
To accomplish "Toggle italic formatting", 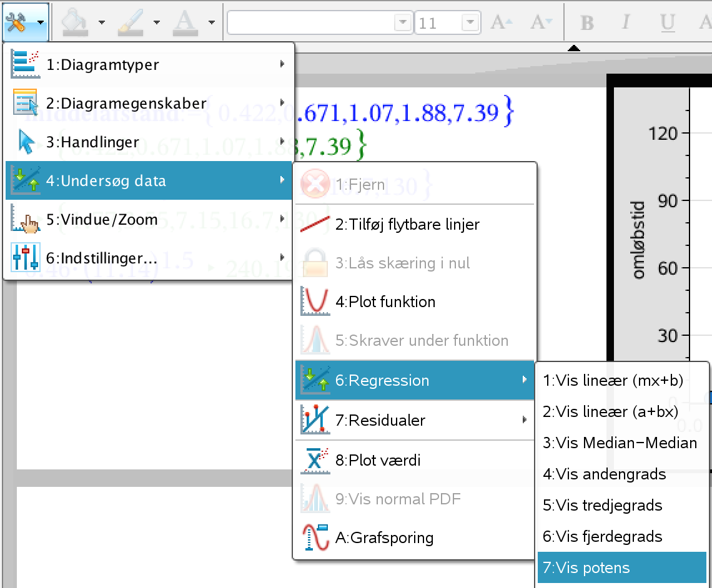I will point(626,22).
